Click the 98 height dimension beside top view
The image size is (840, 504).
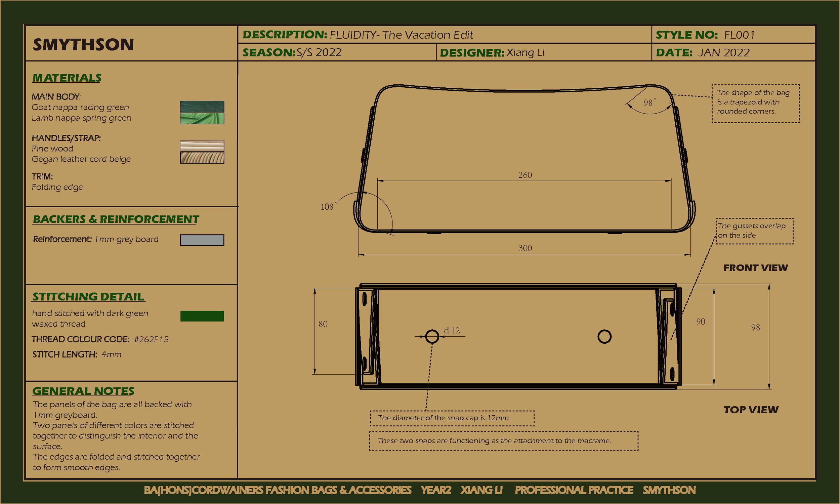pyautogui.click(x=755, y=327)
